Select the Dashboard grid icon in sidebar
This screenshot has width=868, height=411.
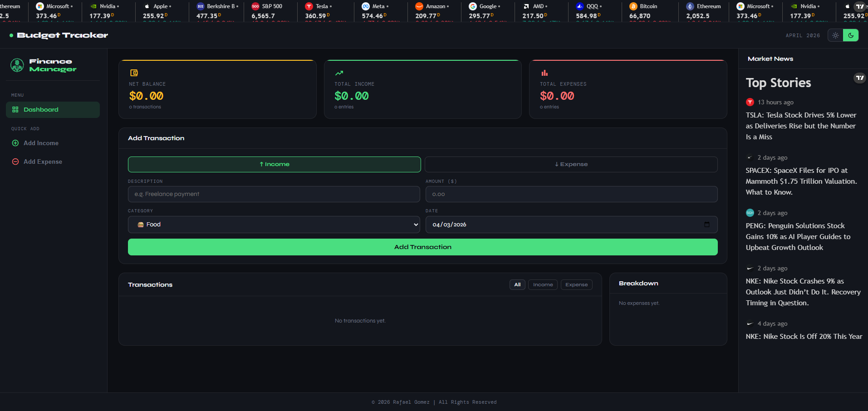point(16,109)
